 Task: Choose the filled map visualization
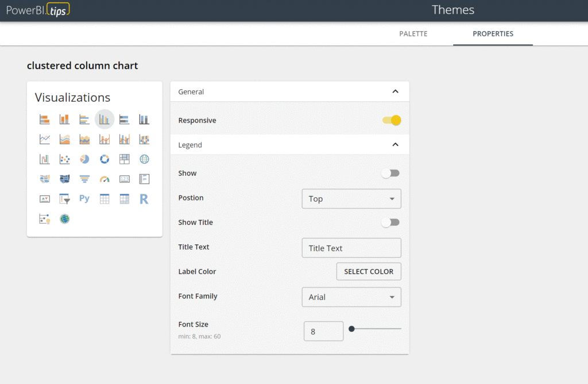click(45, 179)
